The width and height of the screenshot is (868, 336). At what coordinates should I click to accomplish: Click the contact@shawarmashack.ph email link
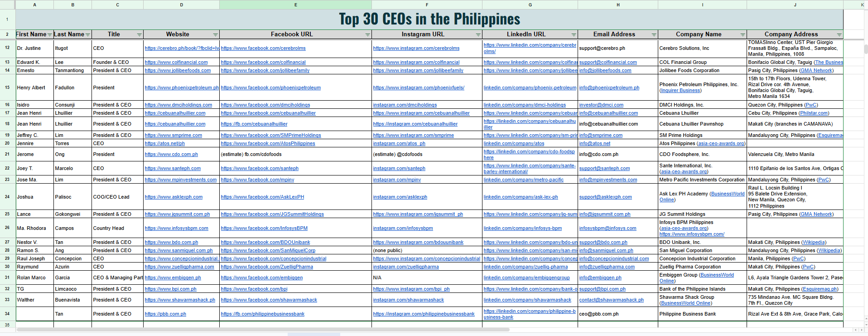[612, 300]
